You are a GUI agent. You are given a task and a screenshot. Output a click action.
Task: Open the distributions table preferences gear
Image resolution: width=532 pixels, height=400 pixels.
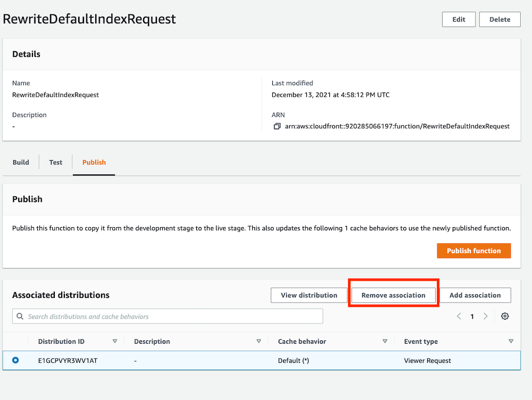coord(505,316)
